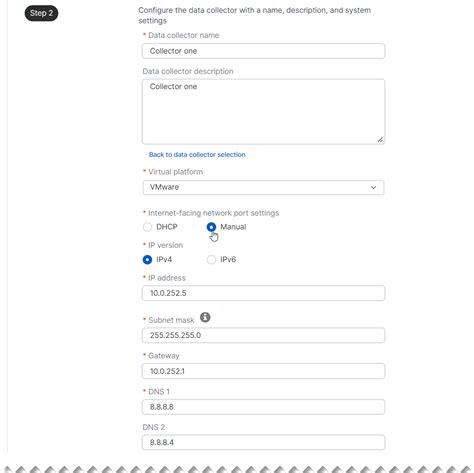Image resolution: width=474 pixels, height=473 pixels.
Task: Select the Manual radio button
Action: click(x=211, y=227)
